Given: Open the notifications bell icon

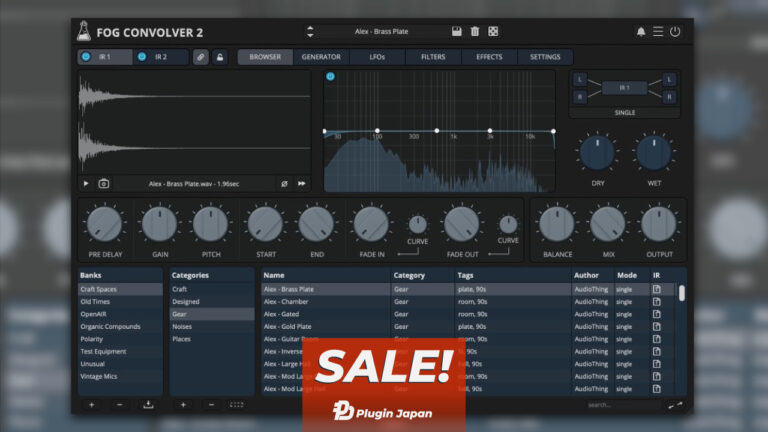Looking at the screenshot, I should pyautogui.click(x=641, y=31).
